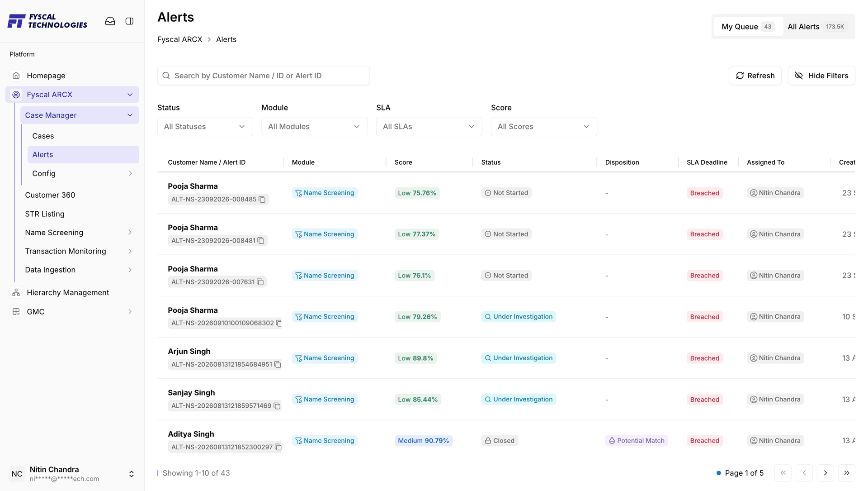The height and width of the screenshot is (491, 868).
Task: Click Breached badge in Sanjay Singh's row
Action: pyautogui.click(x=704, y=400)
